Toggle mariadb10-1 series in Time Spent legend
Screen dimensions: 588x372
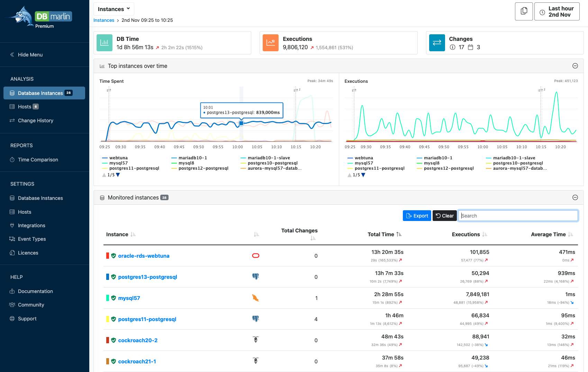189,158
